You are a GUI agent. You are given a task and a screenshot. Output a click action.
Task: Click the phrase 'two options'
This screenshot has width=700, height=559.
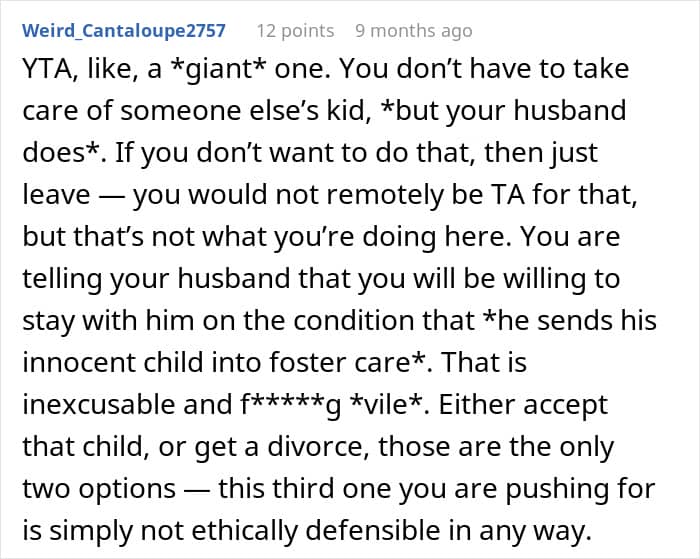tap(99, 489)
